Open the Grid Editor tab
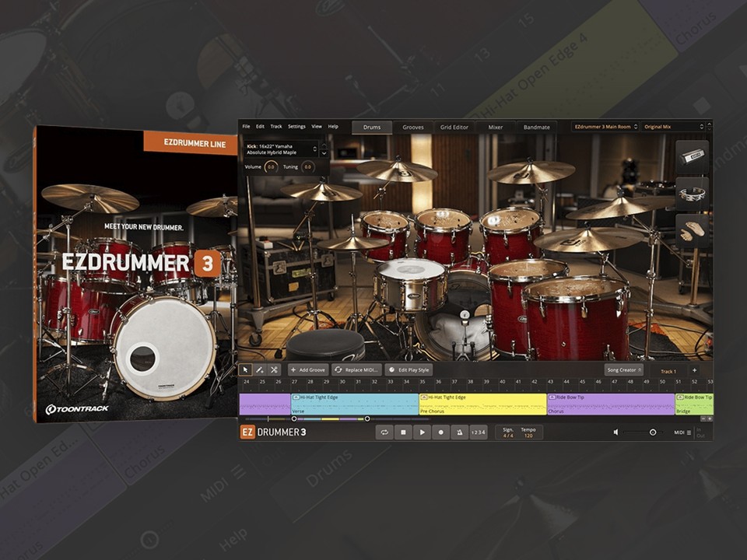747x560 pixels. (x=454, y=127)
